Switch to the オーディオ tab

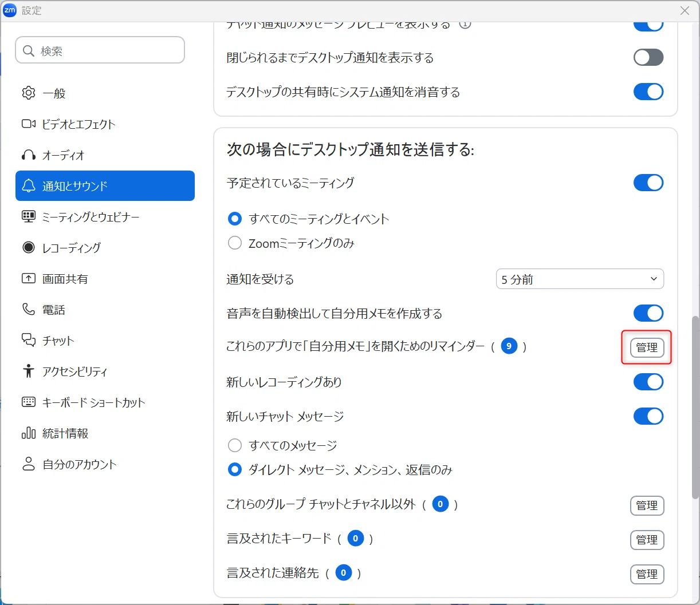pyautogui.click(x=105, y=155)
